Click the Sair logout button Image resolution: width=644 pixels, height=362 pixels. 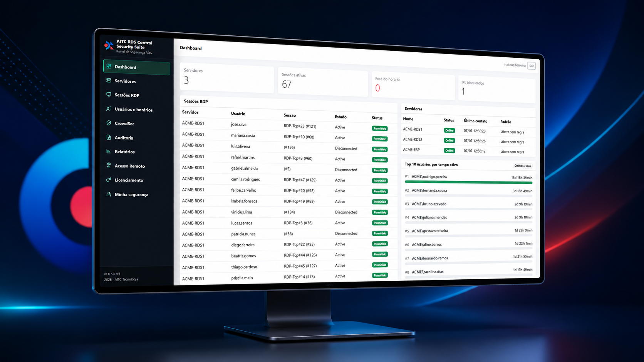[x=532, y=66]
